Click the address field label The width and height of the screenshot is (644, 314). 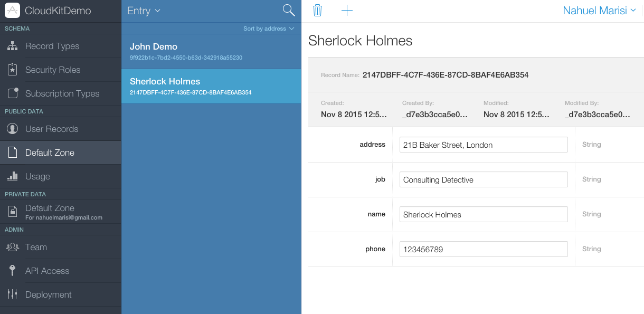[373, 145]
